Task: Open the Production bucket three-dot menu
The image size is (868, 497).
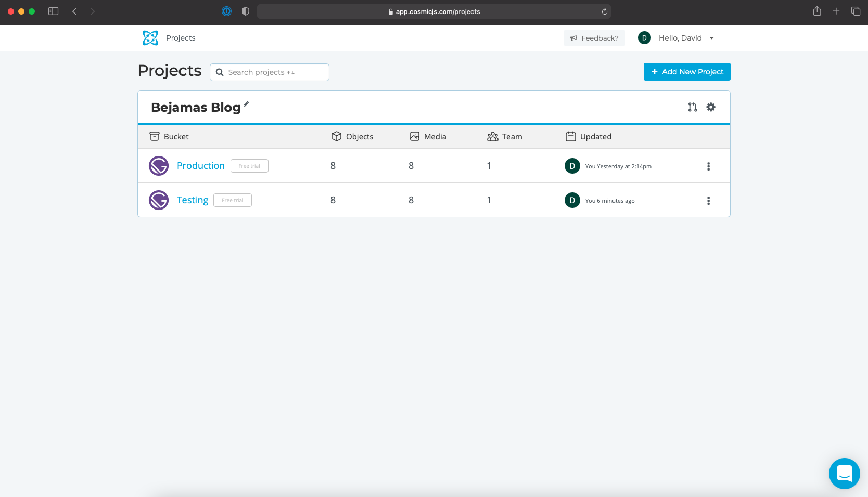Action: (708, 166)
